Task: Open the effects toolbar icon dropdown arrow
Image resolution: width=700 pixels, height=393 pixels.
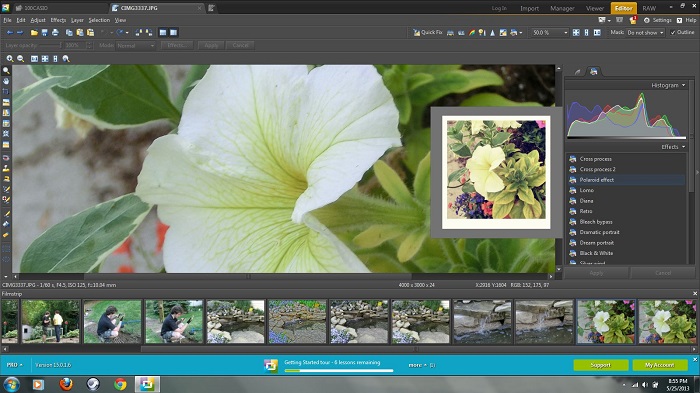Action: 521,33
